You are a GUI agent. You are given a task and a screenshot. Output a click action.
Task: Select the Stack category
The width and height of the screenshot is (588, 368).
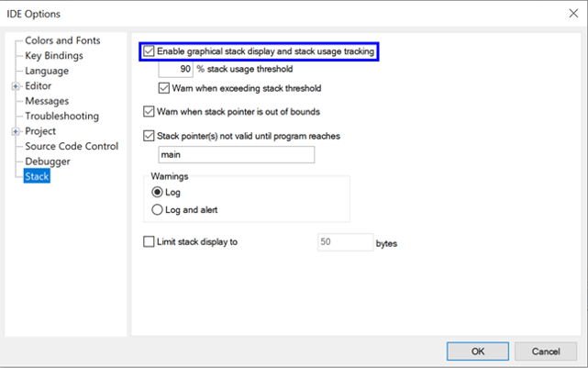coord(38,177)
